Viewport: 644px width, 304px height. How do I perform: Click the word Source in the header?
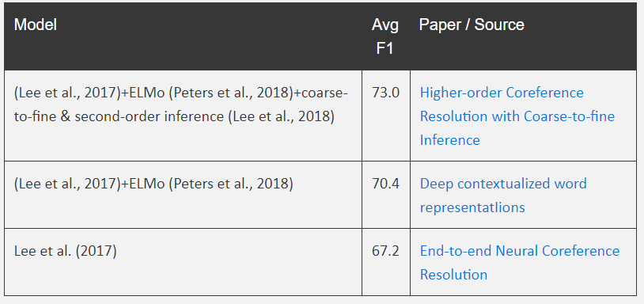pos(499,25)
